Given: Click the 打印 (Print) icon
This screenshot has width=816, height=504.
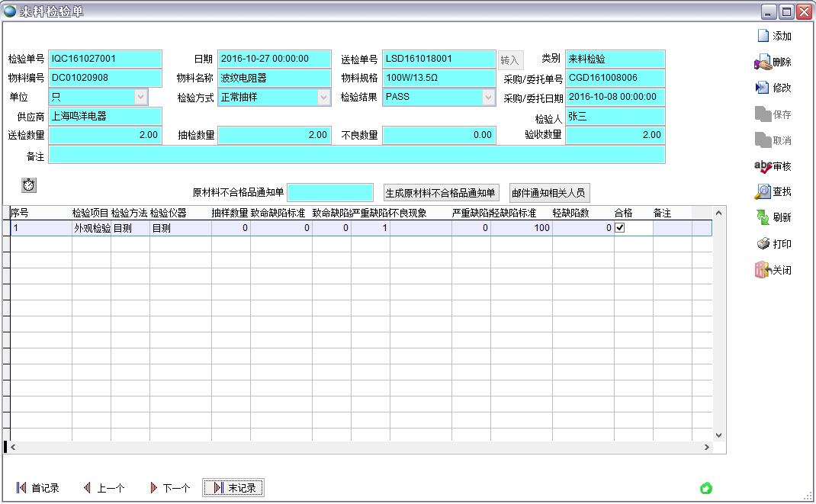Looking at the screenshot, I should point(763,244).
